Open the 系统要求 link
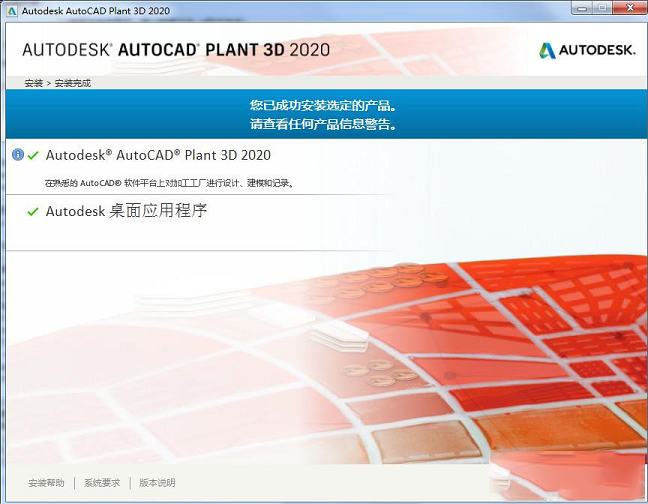 (102, 483)
